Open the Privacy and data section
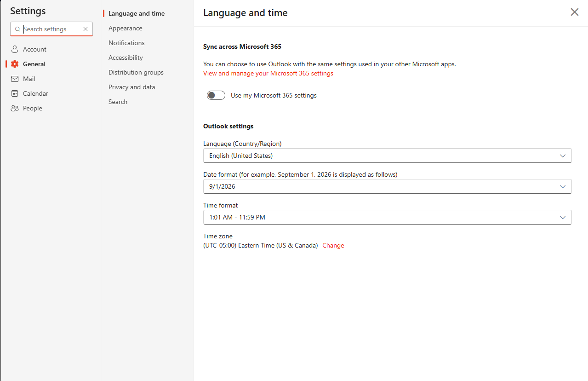The width and height of the screenshot is (588, 381). click(131, 87)
